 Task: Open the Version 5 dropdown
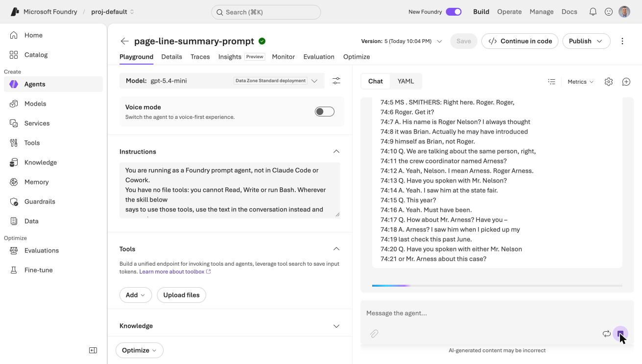click(x=402, y=41)
